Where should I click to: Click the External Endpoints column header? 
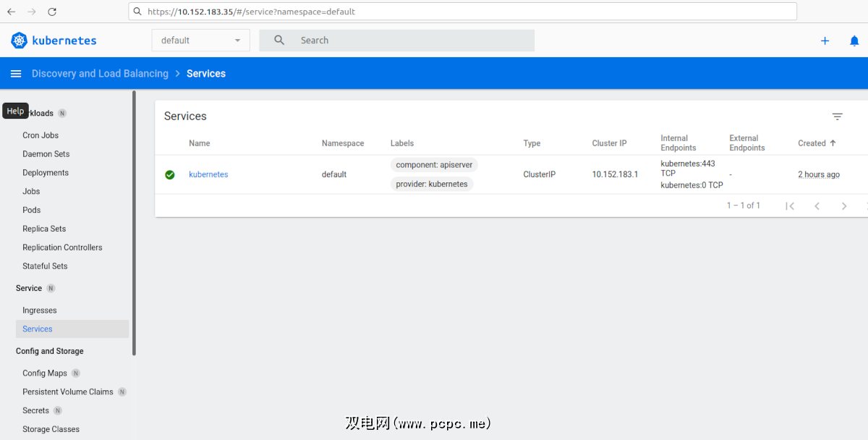tap(747, 143)
